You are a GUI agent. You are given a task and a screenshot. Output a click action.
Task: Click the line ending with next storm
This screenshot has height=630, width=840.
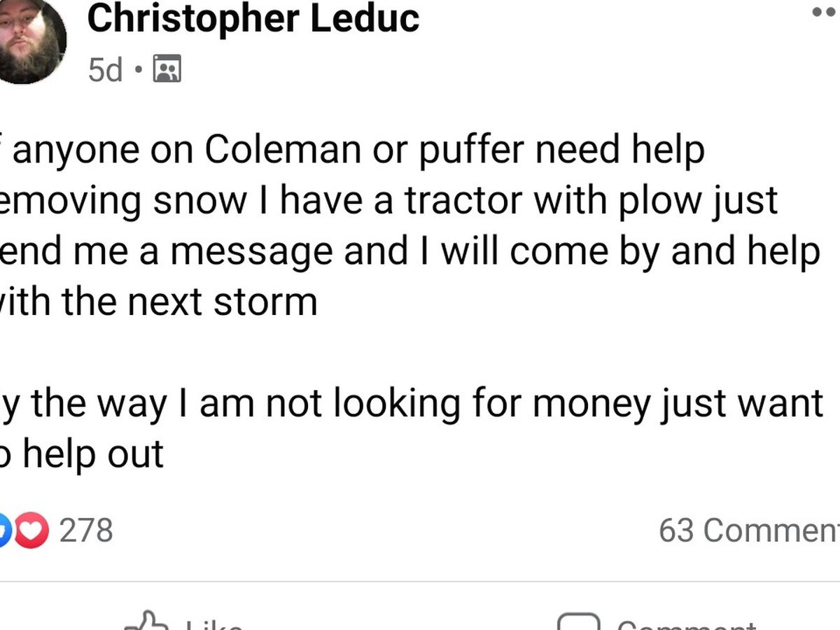click(x=161, y=302)
